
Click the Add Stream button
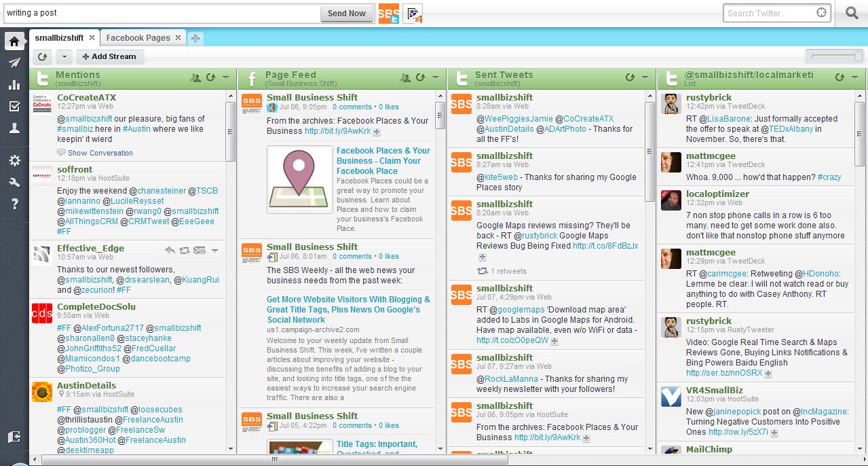(109, 57)
